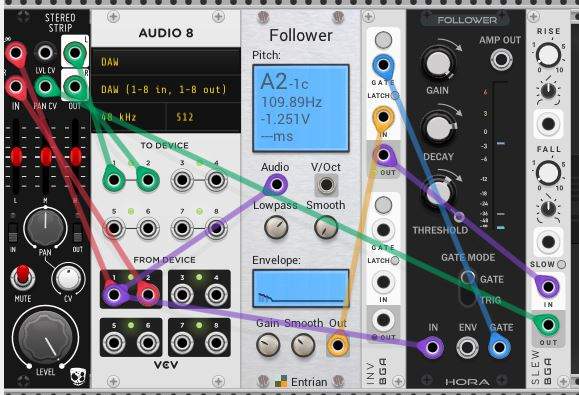Click the upper GATE jack on INV module
Screen dimensions: 579x395
click(x=383, y=65)
